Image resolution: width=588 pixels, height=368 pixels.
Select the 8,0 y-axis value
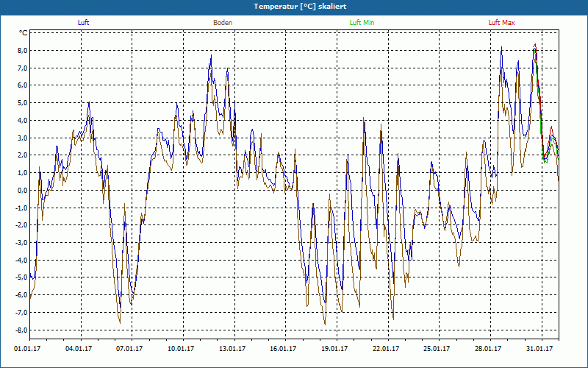21,51
